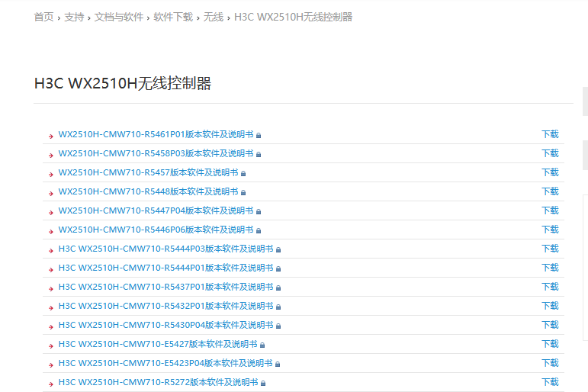The height and width of the screenshot is (392, 588).
Task: Click 下载 for E5423P04 version
Action: coord(550,363)
